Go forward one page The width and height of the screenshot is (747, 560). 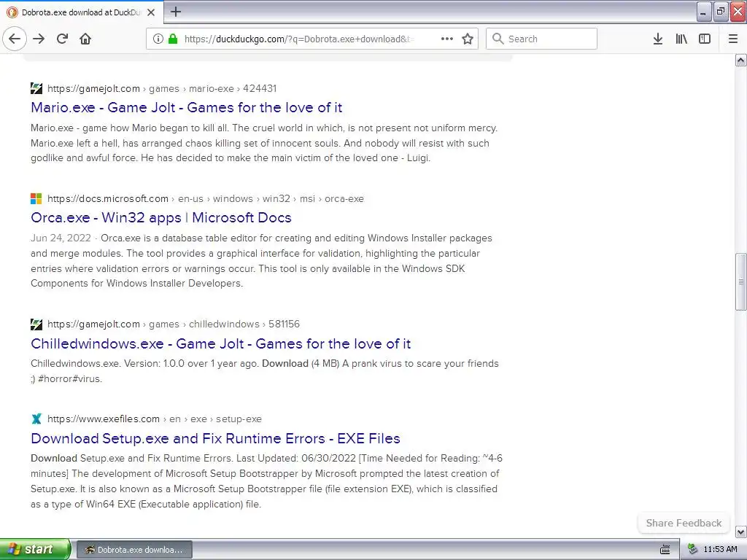click(x=39, y=39)
